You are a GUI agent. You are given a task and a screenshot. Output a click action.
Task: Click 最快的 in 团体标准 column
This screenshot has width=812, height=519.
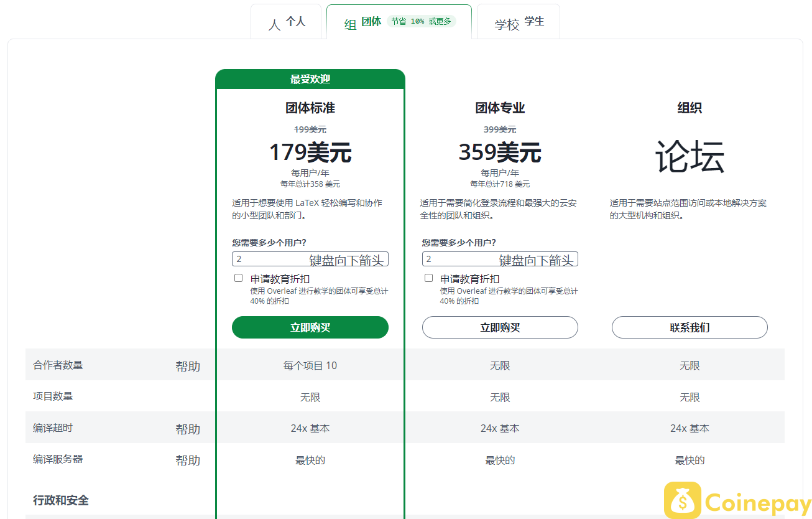coord(310,461)
